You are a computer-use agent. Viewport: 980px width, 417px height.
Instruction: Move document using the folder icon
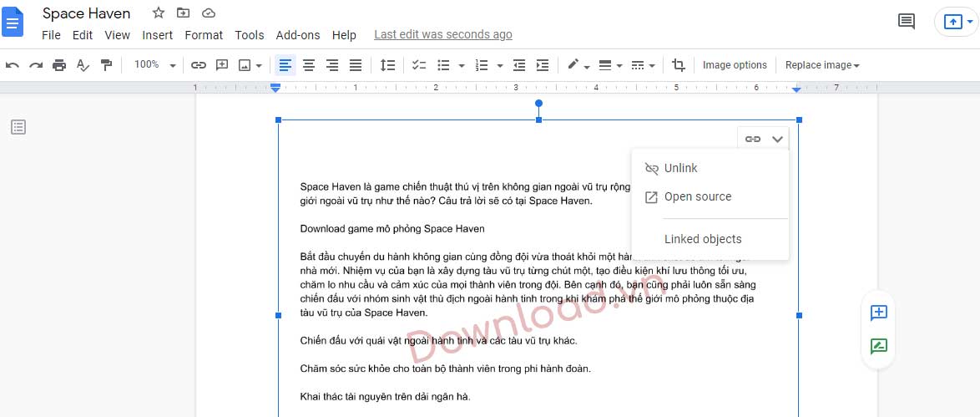183,13
